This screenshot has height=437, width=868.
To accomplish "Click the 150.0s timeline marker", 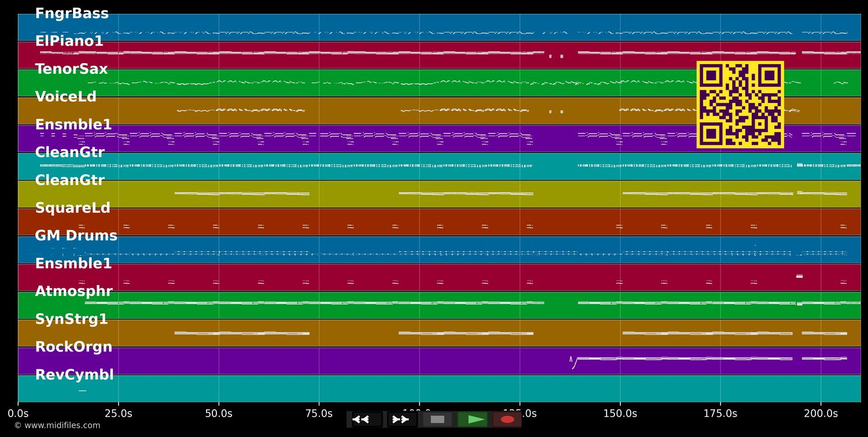I will click(x=620, y=414).
